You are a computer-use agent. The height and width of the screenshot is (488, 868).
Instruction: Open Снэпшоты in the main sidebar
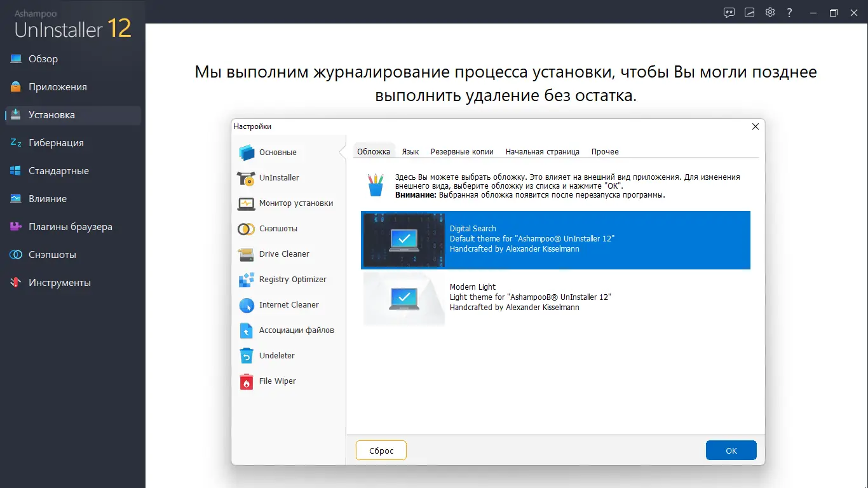coord(72,255)
